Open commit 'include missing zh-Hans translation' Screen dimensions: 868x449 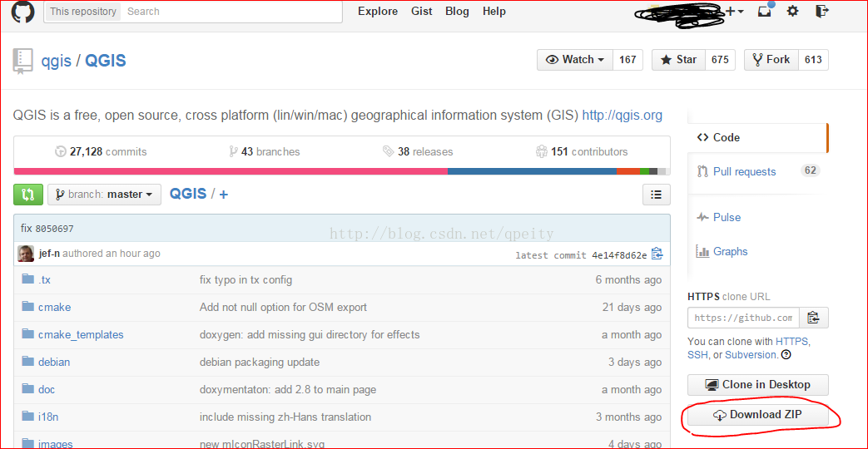(285, 417)
